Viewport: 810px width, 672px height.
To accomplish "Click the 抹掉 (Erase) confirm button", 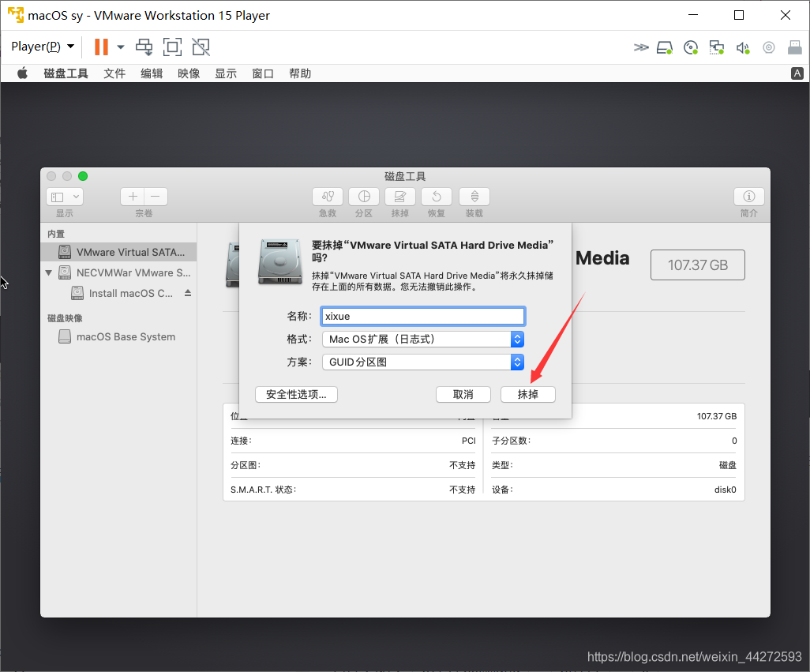I will (527, 394).
